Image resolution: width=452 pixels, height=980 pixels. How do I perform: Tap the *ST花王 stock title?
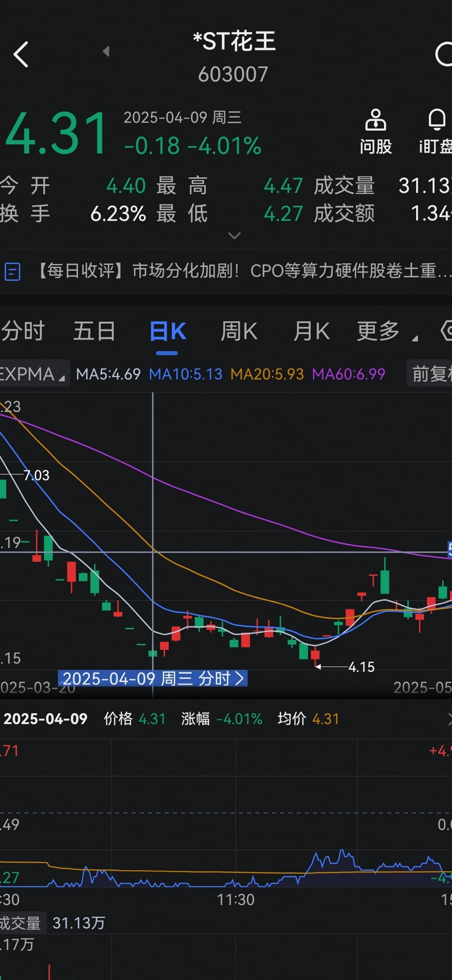tap(234, 41)
